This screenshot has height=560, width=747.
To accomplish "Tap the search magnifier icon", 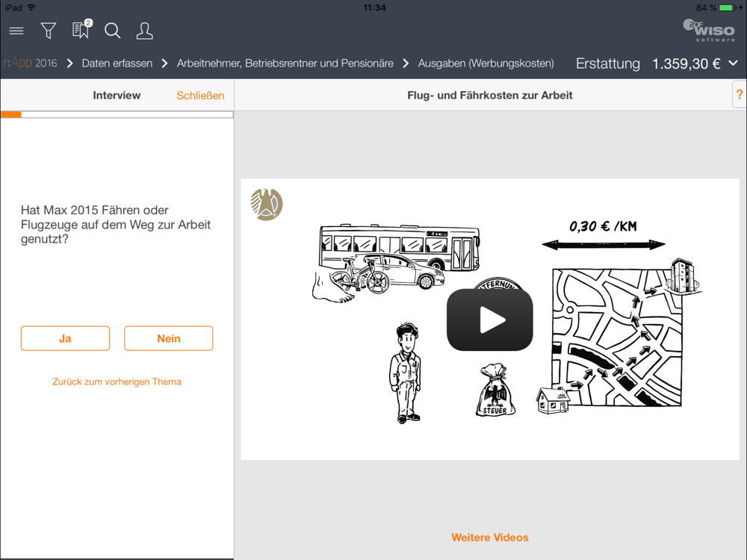I will 113,31.
